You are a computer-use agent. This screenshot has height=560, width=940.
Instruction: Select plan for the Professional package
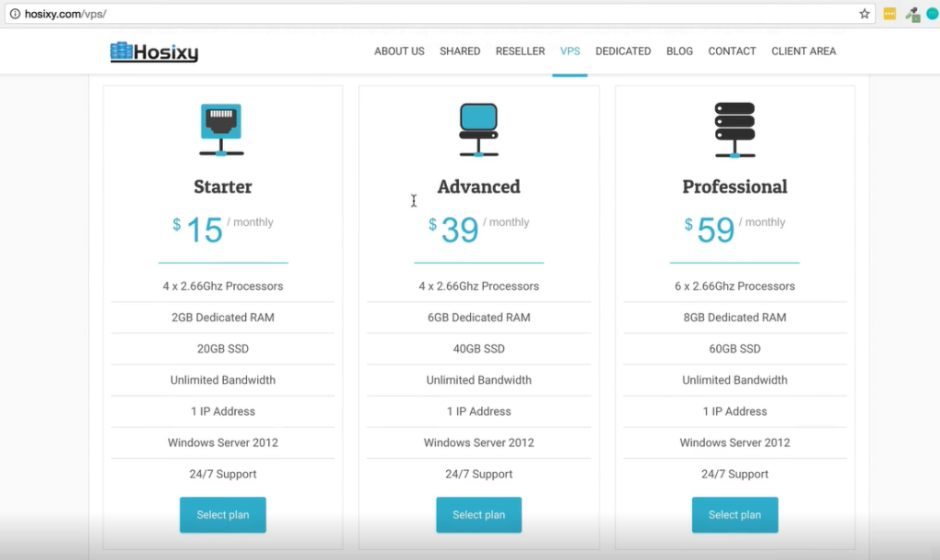pos(735,515)
